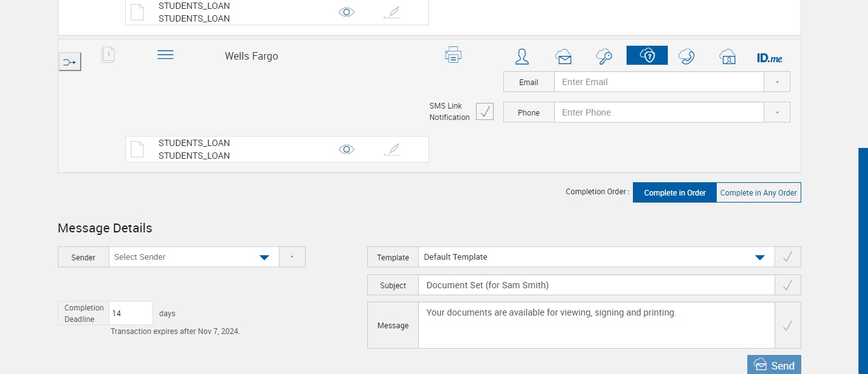Open the hamburger menu beside Wells Fargo
Image resolution: width=868 pixels, height=374 pixels.
[165, 55]
